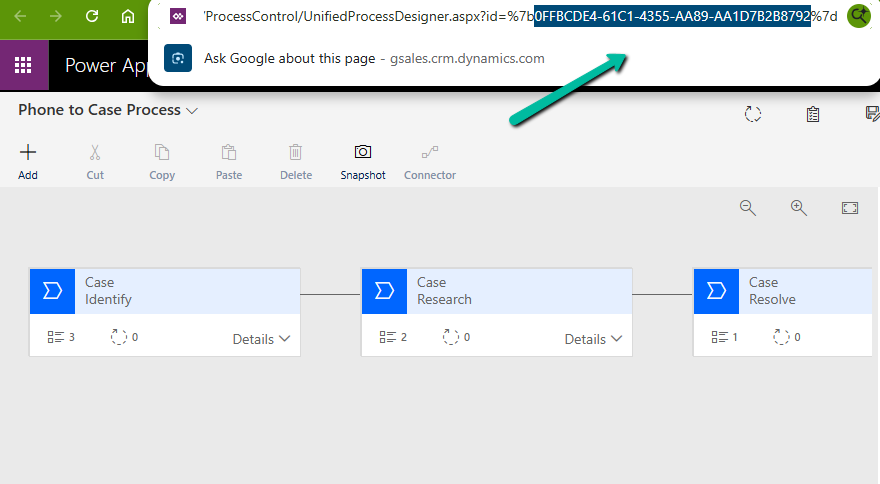
Task: Click the Case Identify stage title
Action: pyautogui.click(x=108, y=291)
